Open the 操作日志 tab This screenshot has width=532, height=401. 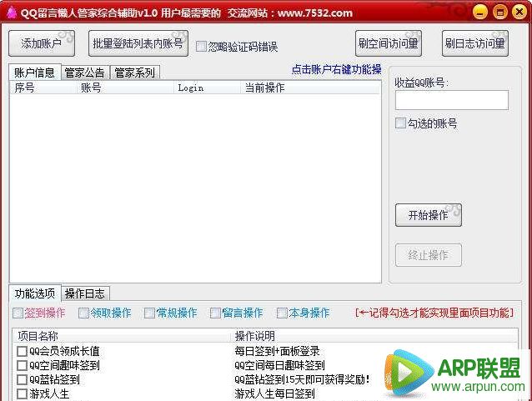(x=85, y=293)
